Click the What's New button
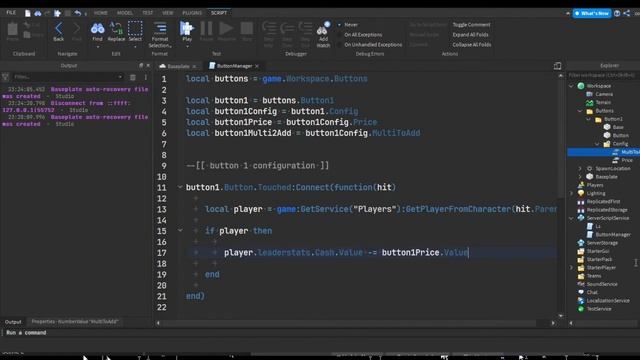This screenshot has height=360, width=640. tap(592, 13)
